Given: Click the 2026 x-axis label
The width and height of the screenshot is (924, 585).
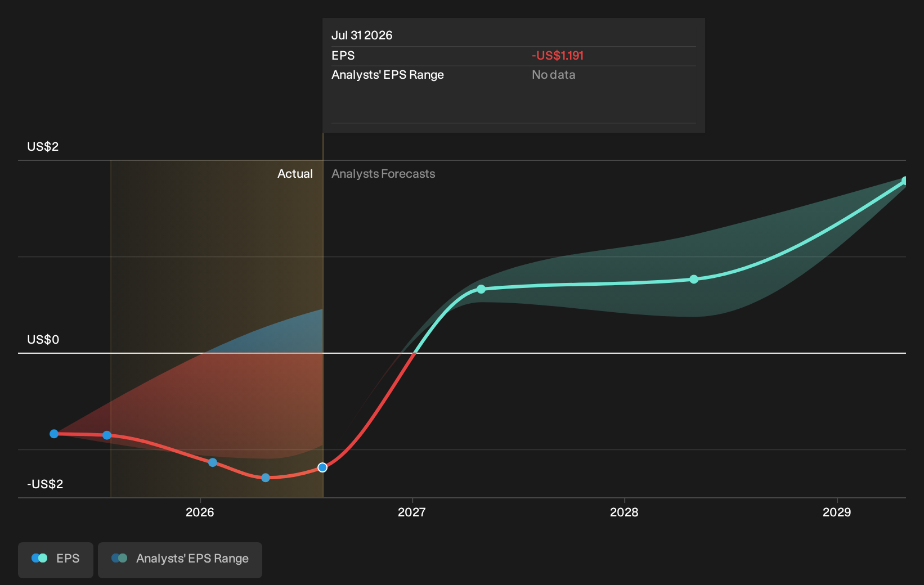Looking at the screenshot, I should (x=200, y=512).
